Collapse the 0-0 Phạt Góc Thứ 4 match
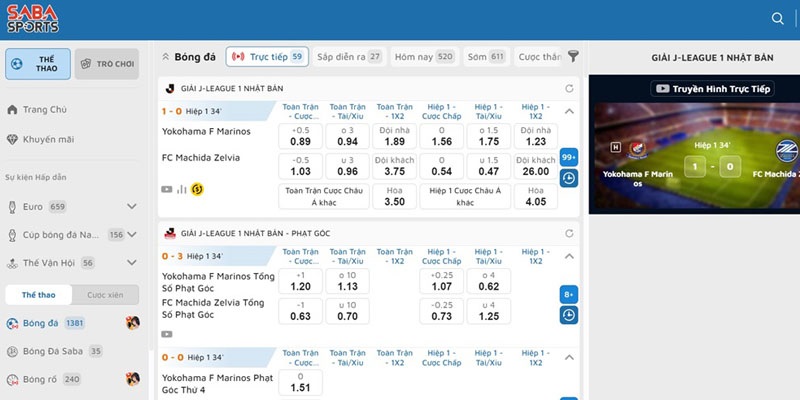 pos(569,357)
